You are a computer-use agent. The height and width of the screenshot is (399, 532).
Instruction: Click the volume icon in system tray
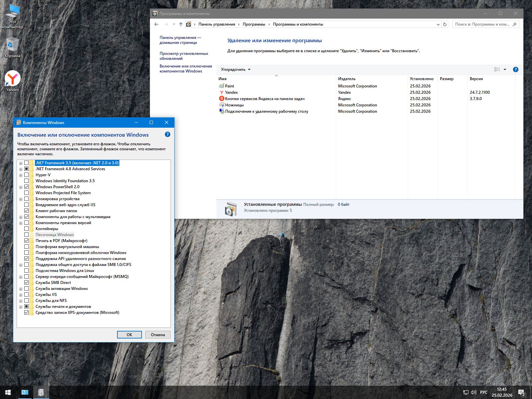(x=474, y=392)
